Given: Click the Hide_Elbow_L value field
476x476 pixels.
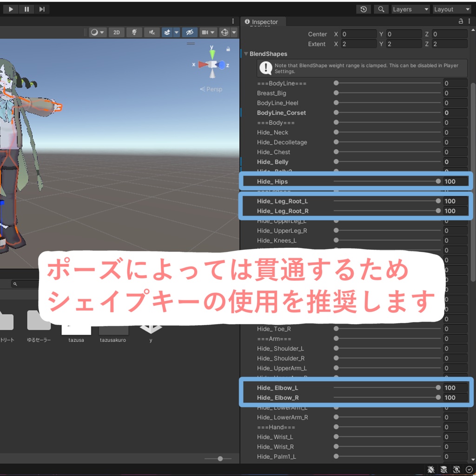Looking at the screenshot, I should tap(455, 388).
